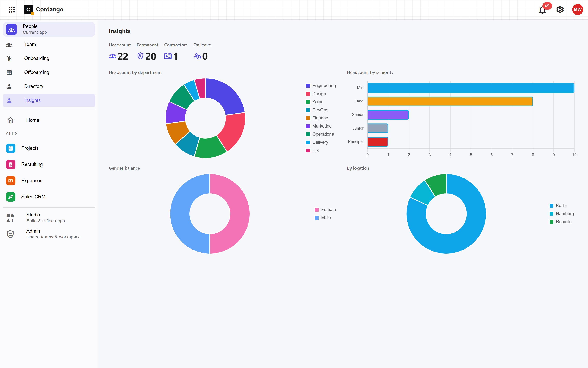The image size is (588, 368).
Task: Click the Principal seniority bar
Action: (378, 142)
